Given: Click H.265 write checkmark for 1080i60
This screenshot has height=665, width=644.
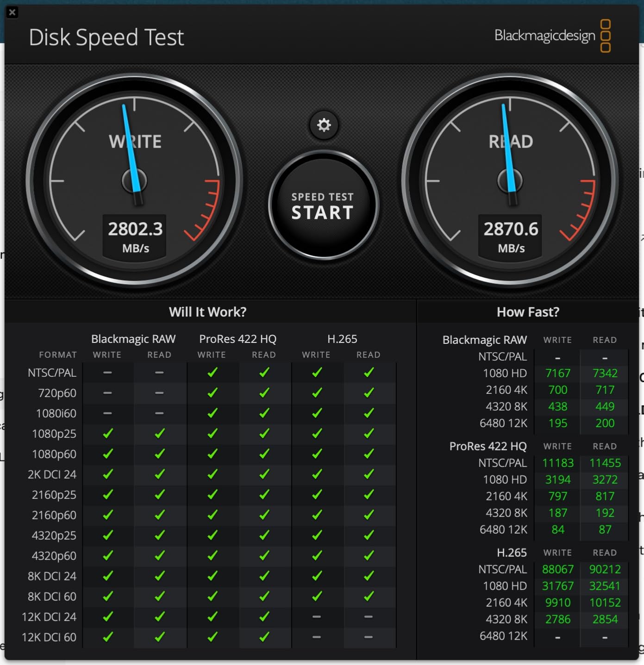Looking at the screenshot, I should (x=317, y=413).
